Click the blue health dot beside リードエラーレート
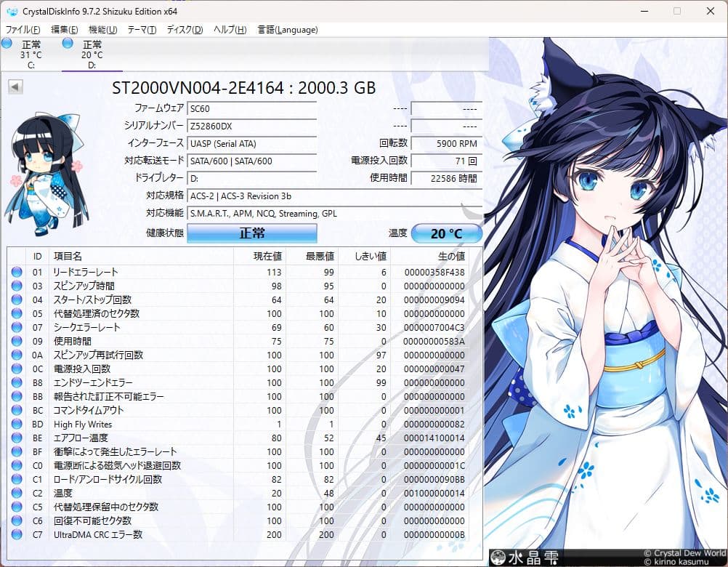The image size is (728, 567). pyautogui.click(x=16, y=272)
